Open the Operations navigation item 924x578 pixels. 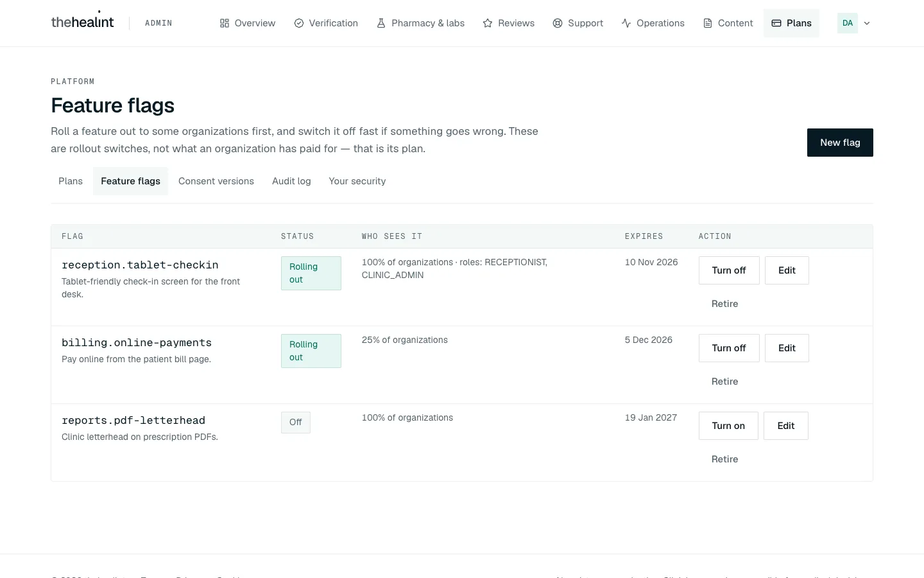(653, 23)
